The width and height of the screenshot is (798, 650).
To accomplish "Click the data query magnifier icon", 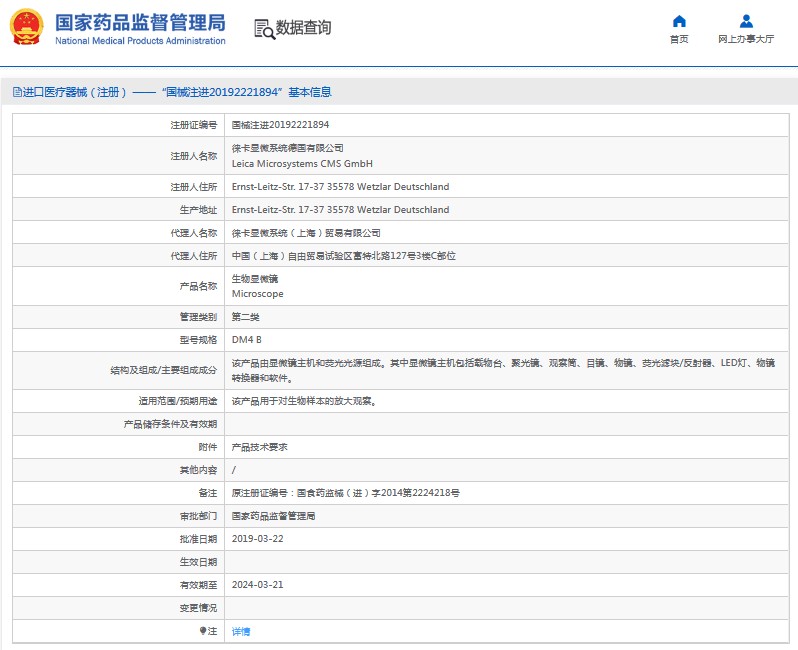I will [x=264, y=29].
